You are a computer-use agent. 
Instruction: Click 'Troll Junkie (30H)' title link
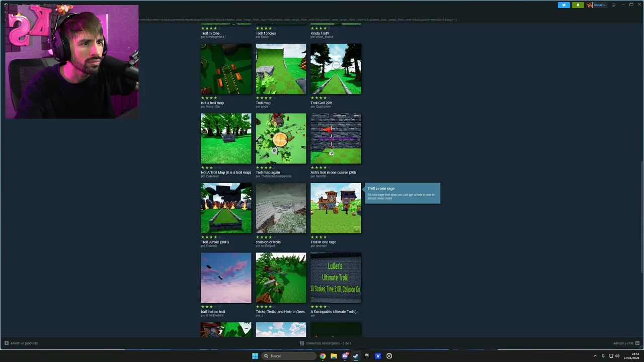[215, 242]
